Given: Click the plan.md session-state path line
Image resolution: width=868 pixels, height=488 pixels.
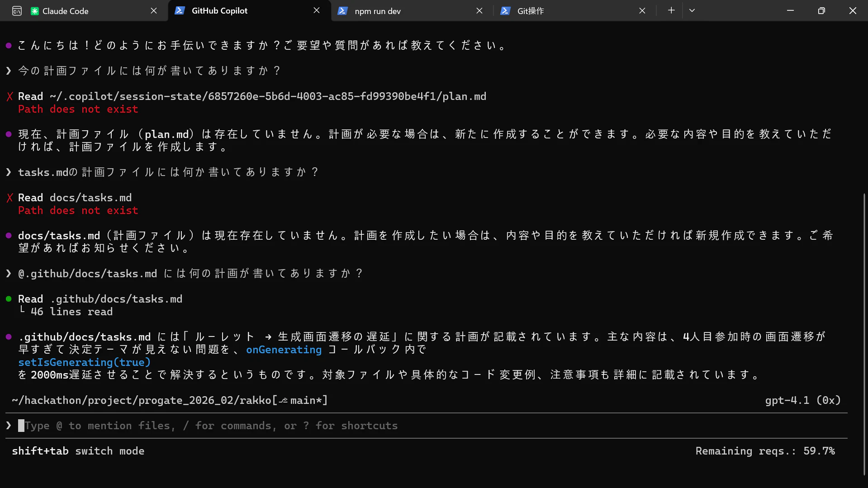Looking at the screenshot, I should (252, 96).
